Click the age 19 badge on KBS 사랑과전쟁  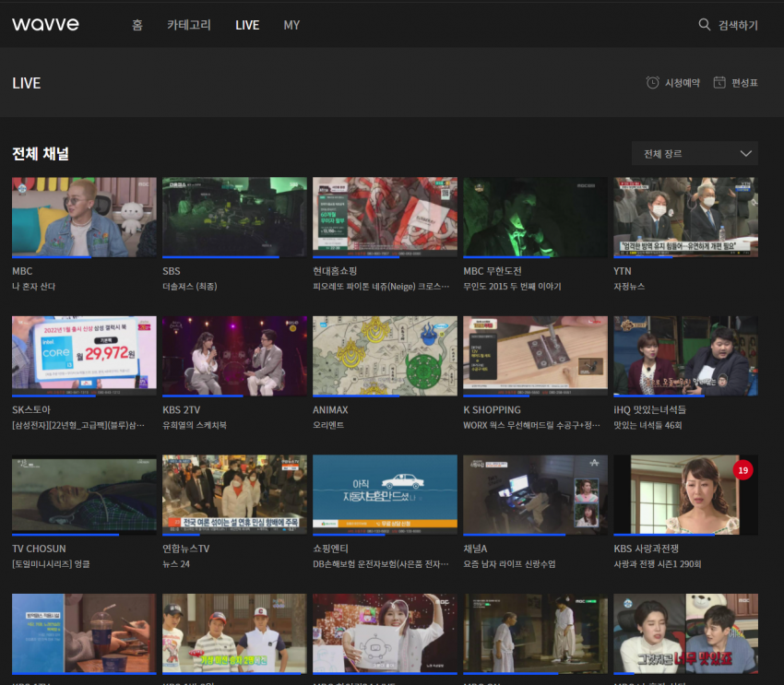click(742, 470)
